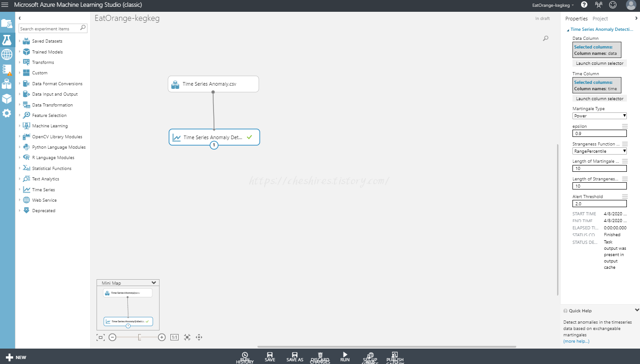Click NEW button at bottom left
This screenshot has height=364, width=640.
click(x=16, y=357)
